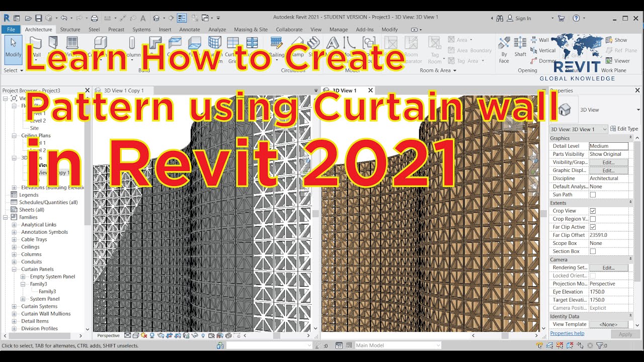Enable the Section Box checkbox
The width and height of the screenshot is (644, 362).
point(593,251)
